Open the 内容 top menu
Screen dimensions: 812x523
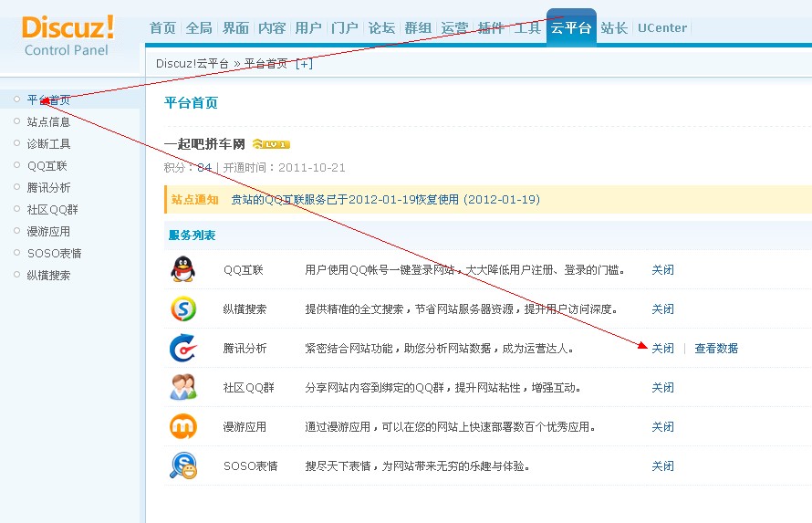[272, 28]
